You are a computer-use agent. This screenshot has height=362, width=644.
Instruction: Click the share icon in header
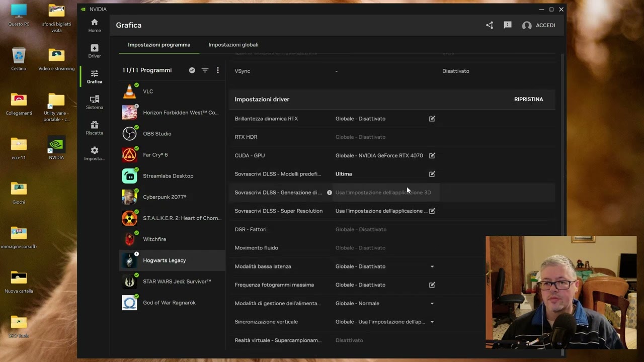(x=490, y=25)
